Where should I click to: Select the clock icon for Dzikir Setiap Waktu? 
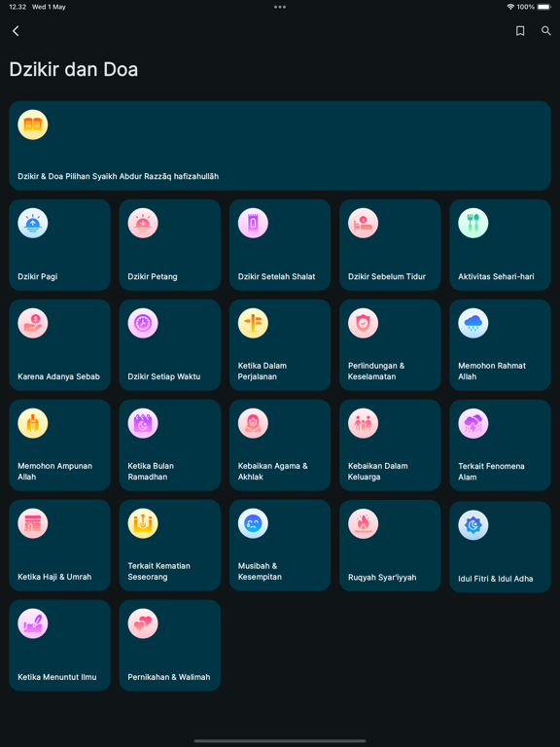pos(143,323)
